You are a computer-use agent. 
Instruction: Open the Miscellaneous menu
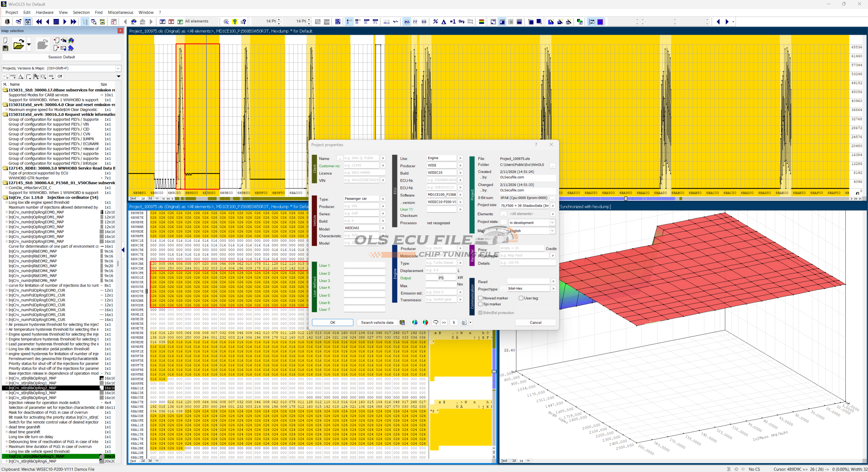click(120, 12)
